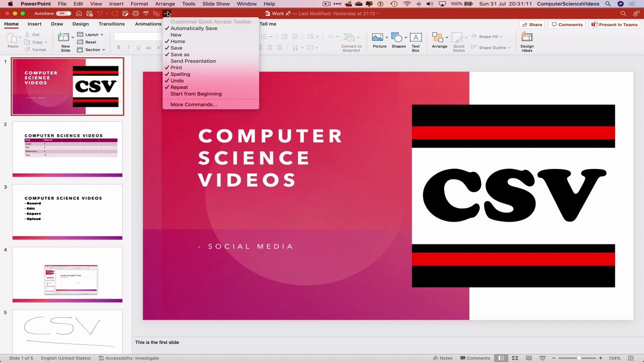Switch to Normal view icon in status bar
This screenshot has width=644, height=362.
tap(502, 358)
